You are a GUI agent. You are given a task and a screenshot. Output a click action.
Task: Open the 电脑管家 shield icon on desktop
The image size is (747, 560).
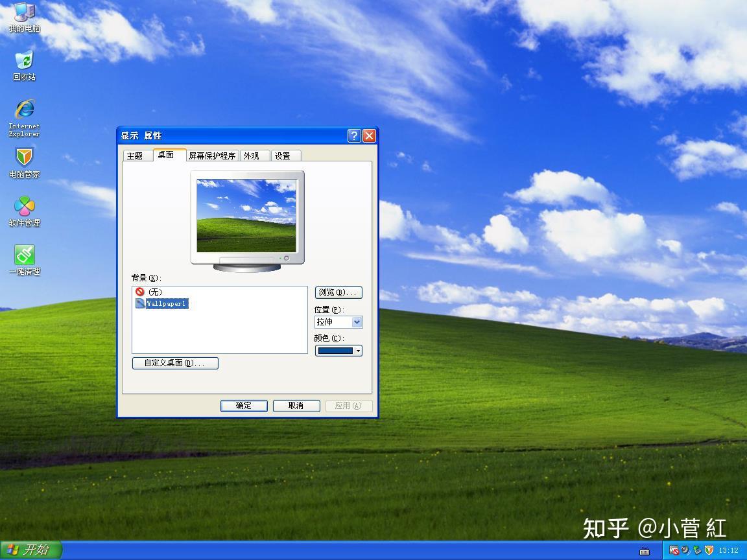click(x=24, y=163)
